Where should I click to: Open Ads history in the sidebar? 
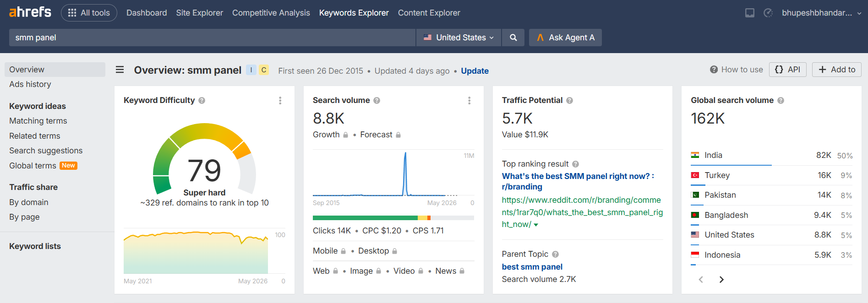tap(30, 84)
